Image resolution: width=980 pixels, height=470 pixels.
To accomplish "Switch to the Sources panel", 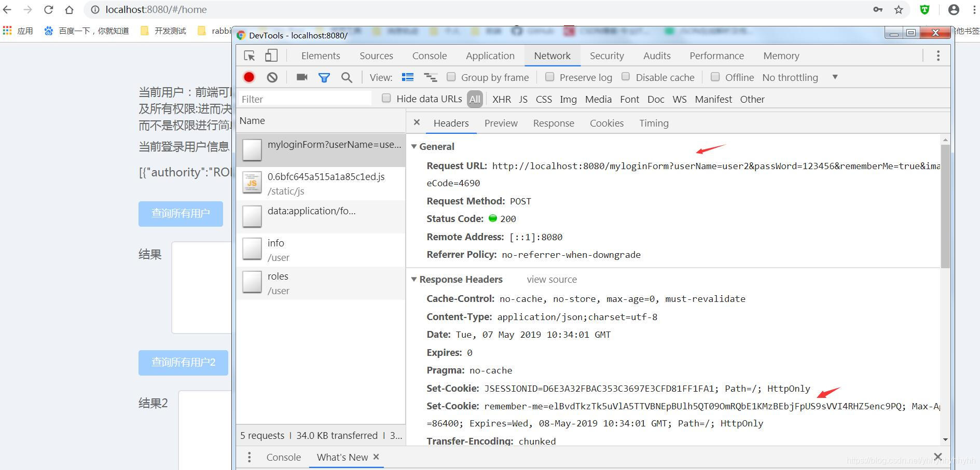I will (x=376, y=56).
